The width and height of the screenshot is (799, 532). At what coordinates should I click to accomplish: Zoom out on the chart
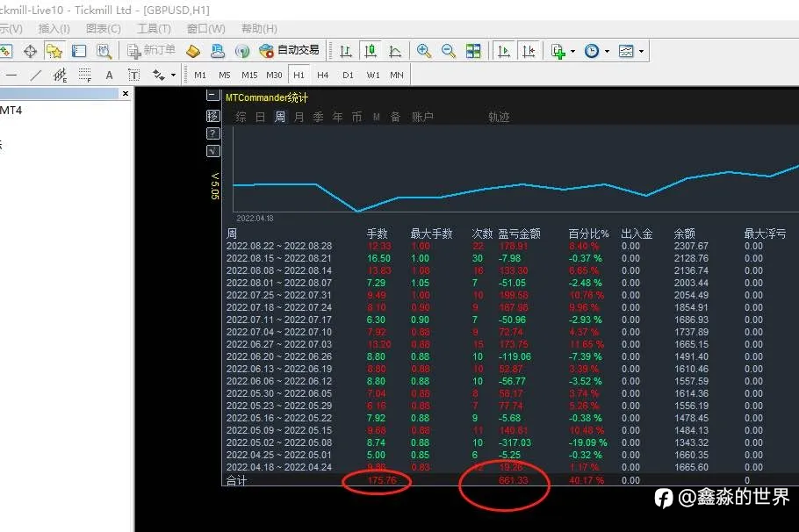[449, 51]
